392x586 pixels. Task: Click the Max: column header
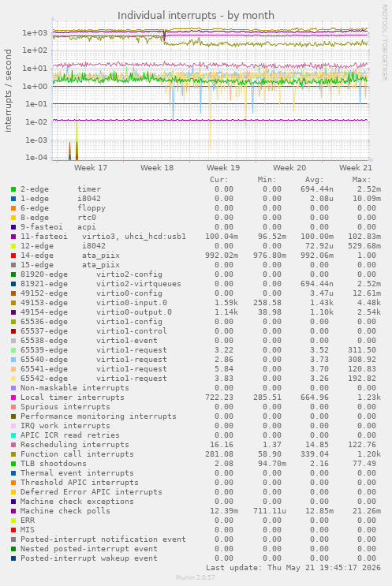tap(361, 180)
